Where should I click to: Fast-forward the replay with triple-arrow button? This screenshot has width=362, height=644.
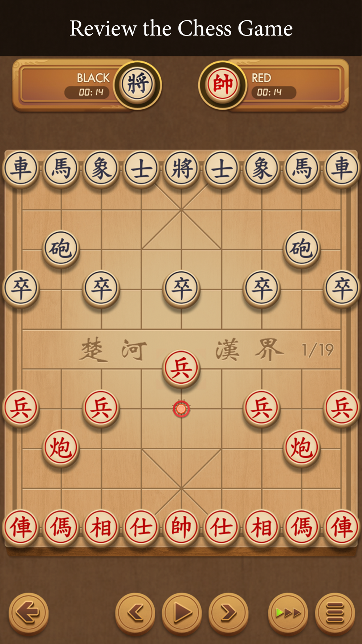288,613
